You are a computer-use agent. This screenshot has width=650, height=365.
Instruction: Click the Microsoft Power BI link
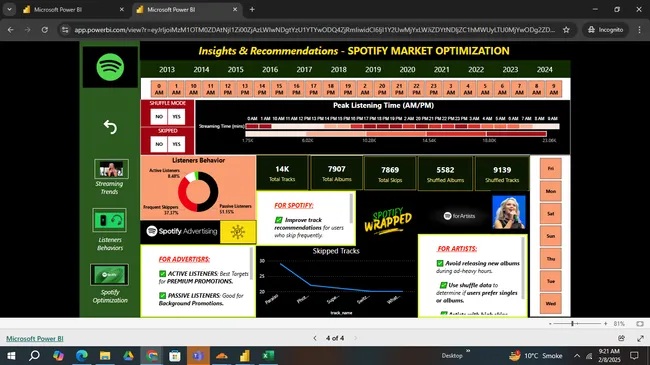[x=35, y=338]
